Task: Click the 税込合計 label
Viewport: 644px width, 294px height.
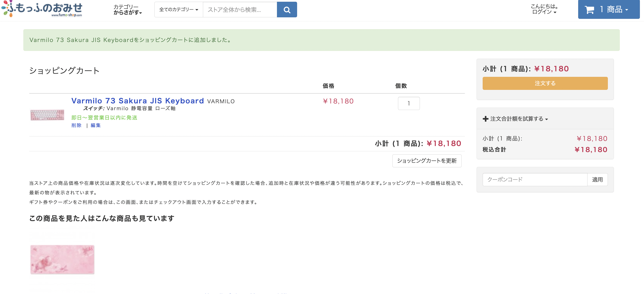Action: point(494,150)
